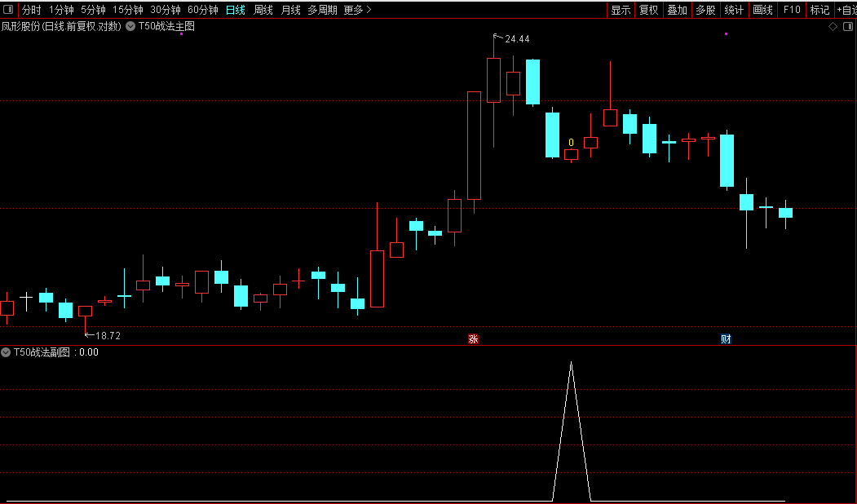Click the diamond icon at chart top right

(833, 26)
